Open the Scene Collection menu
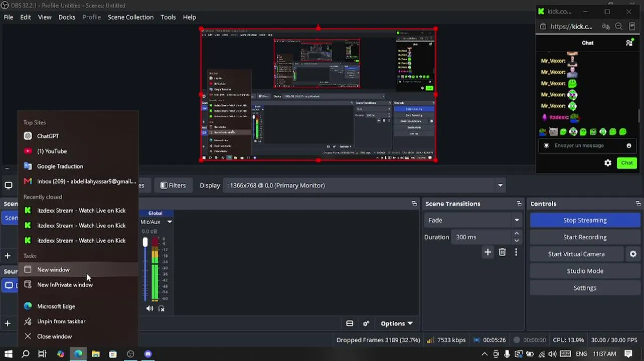Image resolution: width=644 pixels, height=361 pixels. click(x=130, y=17)
